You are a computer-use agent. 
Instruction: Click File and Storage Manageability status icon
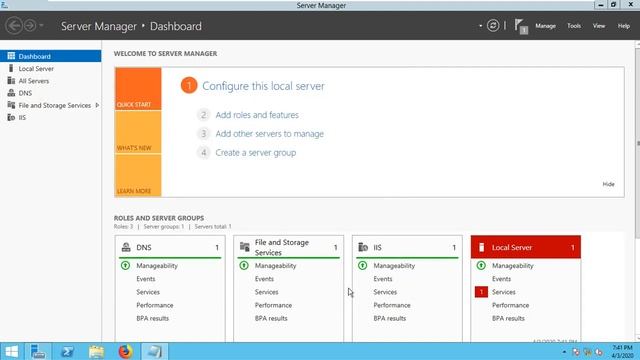pos(244,265)
